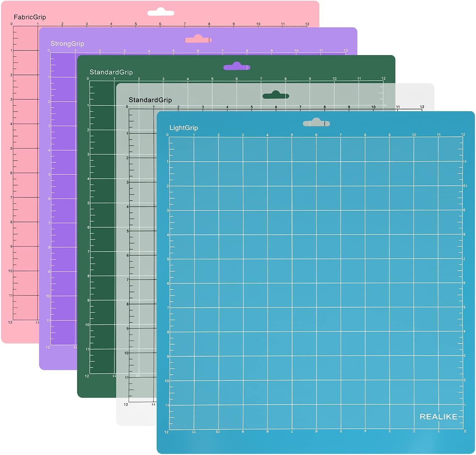
Task: Click the hanging hole on the pink mat
Action: [x=162, y=12]
